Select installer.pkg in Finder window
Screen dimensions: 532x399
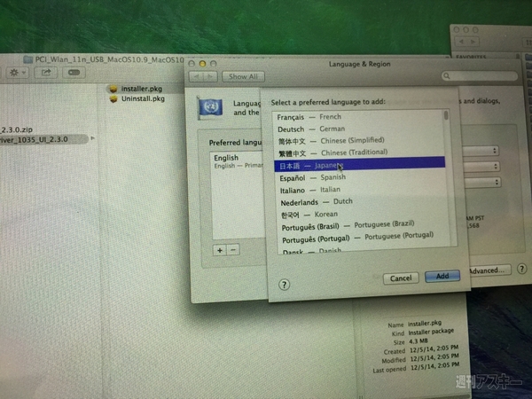[142, 89]
